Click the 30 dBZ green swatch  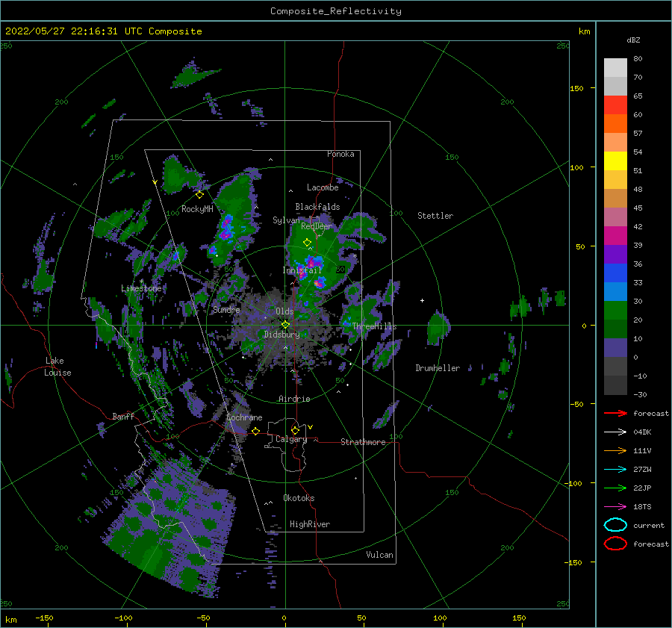pyautogui.click(x=615, y=310)
